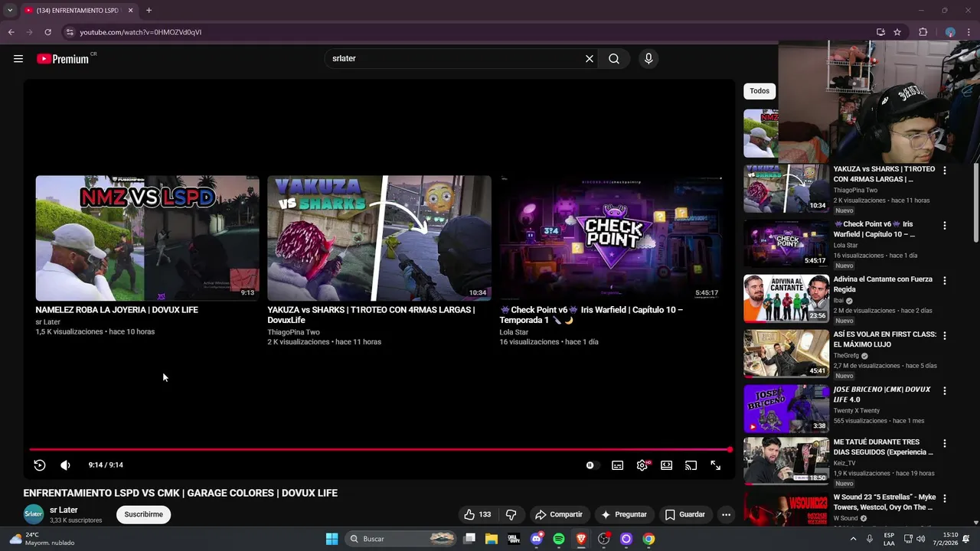The height and width of the screenshot is (551, 980).
Task: Click the red video progress bar
Action: point(380,450)
